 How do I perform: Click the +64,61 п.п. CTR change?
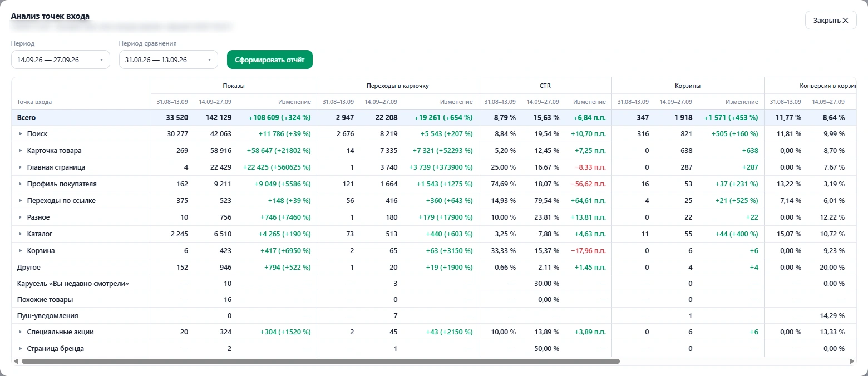pos(588,201)
